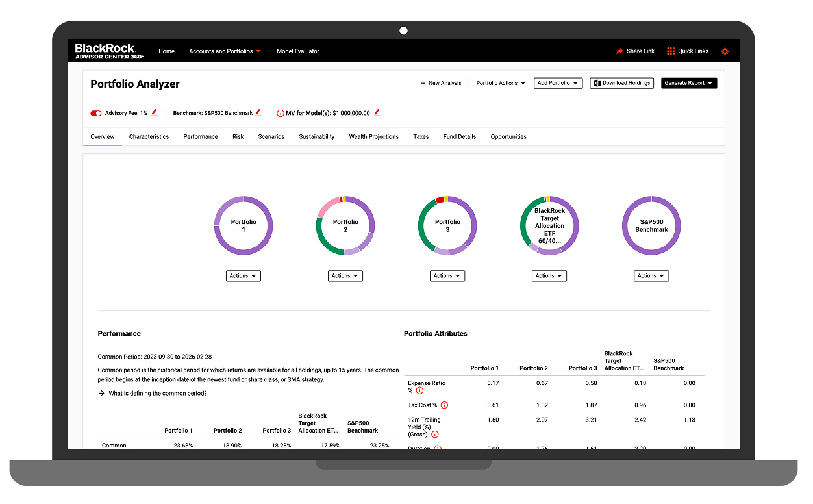Click the info icon before MV for Model(s)
This screenshot has width=813, height=504.
pyautogui.click(x=281, y=113)
